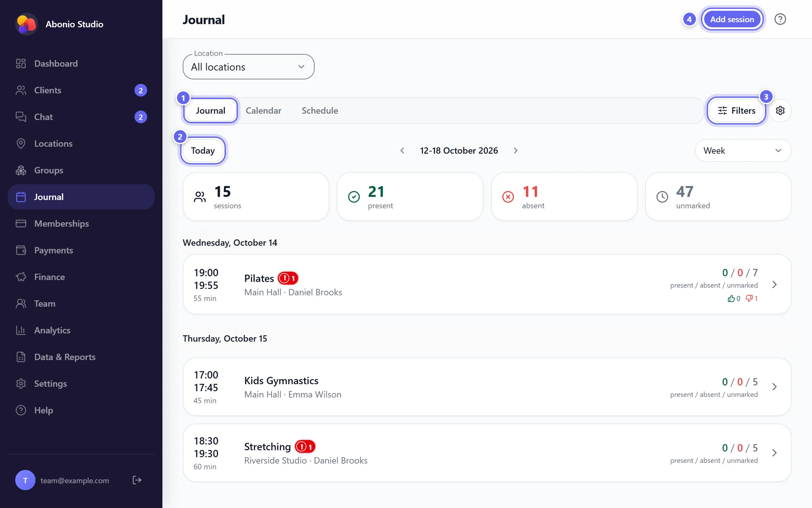Click the team@example.com user avatar

coord(25,480)
